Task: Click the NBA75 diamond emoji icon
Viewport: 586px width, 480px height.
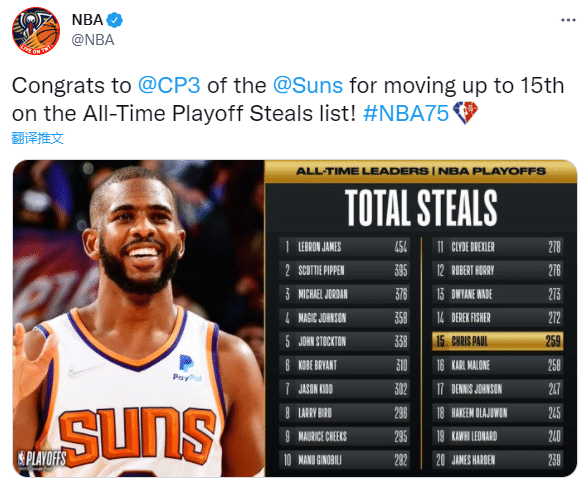Action: (x=465, y=113)
